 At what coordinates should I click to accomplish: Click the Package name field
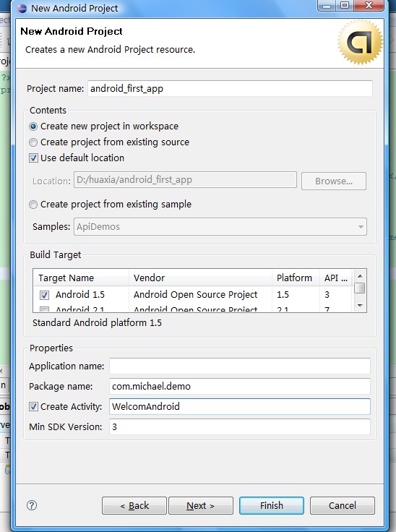240,387
